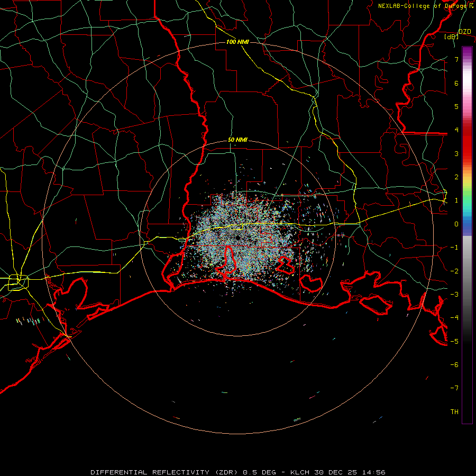Click the "3" tick label on the color scale
This screenshot has height=476, width=476.
click(456, 153)
